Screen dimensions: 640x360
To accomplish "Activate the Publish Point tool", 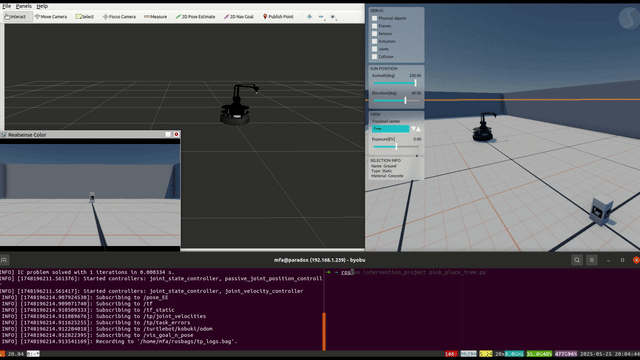I will tap(278, 17).
